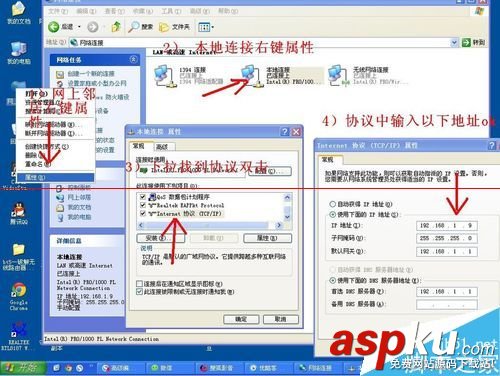
Task: Open 我的文档 desktop icon
Action: (19, 13)
